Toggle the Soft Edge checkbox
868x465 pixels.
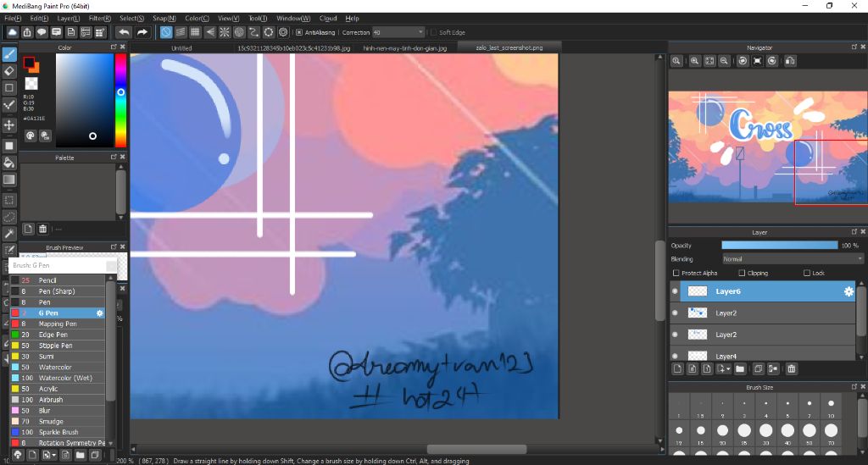click(x=433, y=33)
